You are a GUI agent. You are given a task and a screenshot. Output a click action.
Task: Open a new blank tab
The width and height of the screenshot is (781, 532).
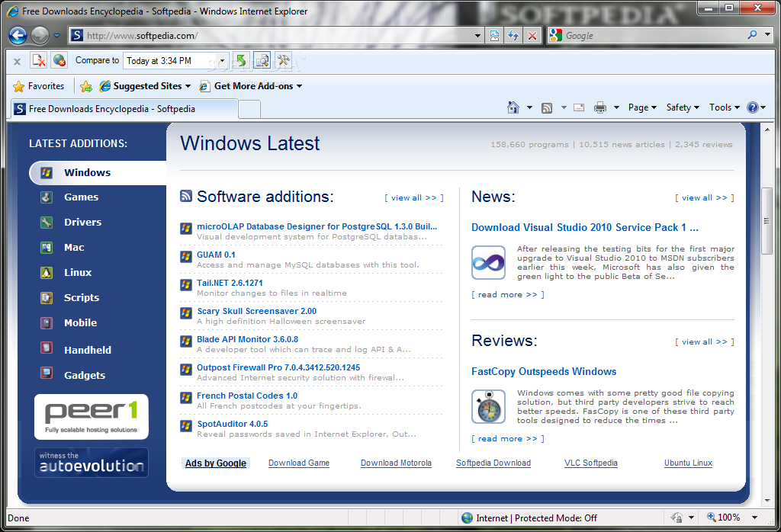[x=249, y=110]
